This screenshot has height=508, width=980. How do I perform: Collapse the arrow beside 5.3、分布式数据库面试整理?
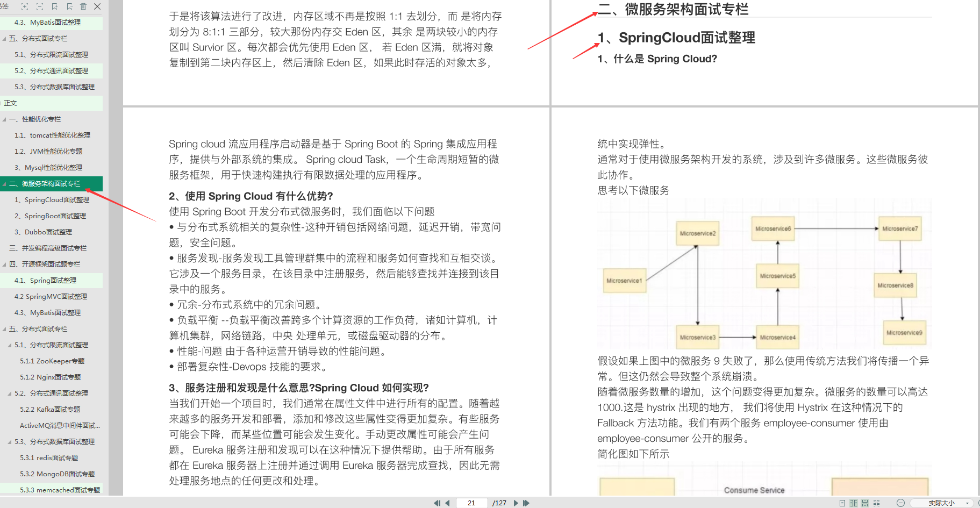(x=10, y=442)
